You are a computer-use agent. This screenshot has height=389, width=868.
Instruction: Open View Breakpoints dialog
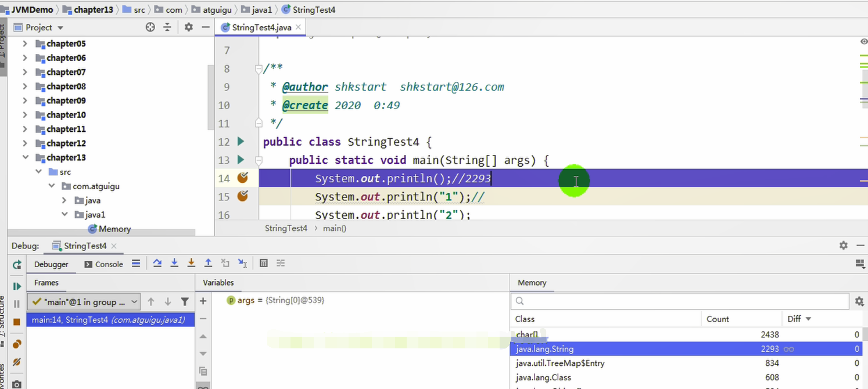tap(17, 344)
